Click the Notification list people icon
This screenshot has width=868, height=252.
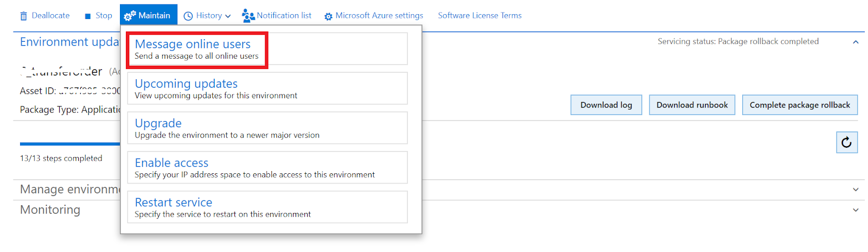point(248,15)
